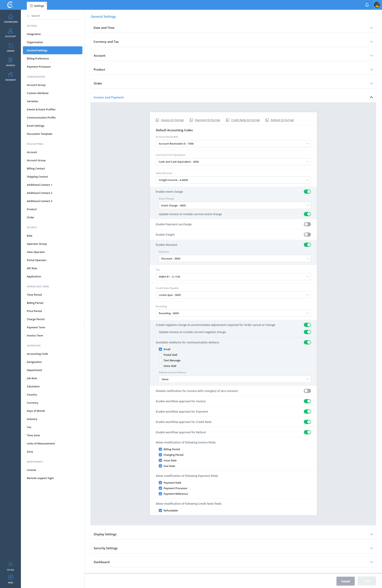Open the To Do list icon
The width and height of the screenshot is (382, 588).
(x=10, y=564)
